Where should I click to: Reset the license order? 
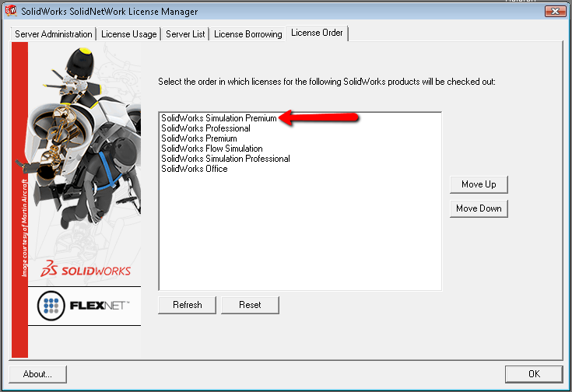tap(250, 305)
